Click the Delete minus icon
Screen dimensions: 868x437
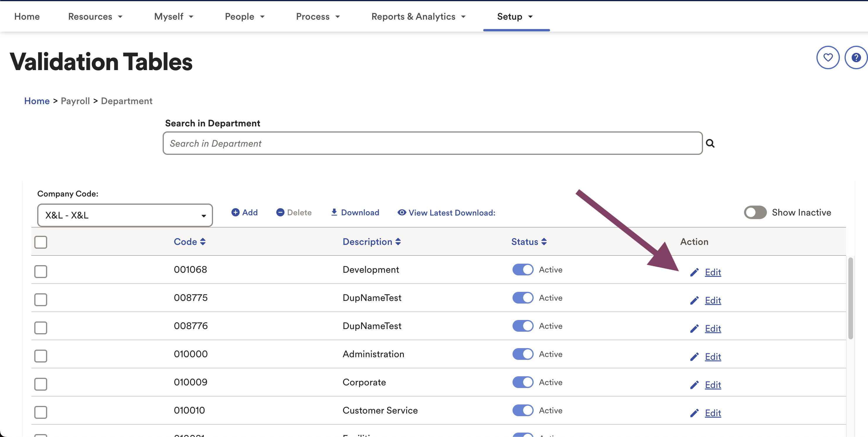click(x=280, y=212)
